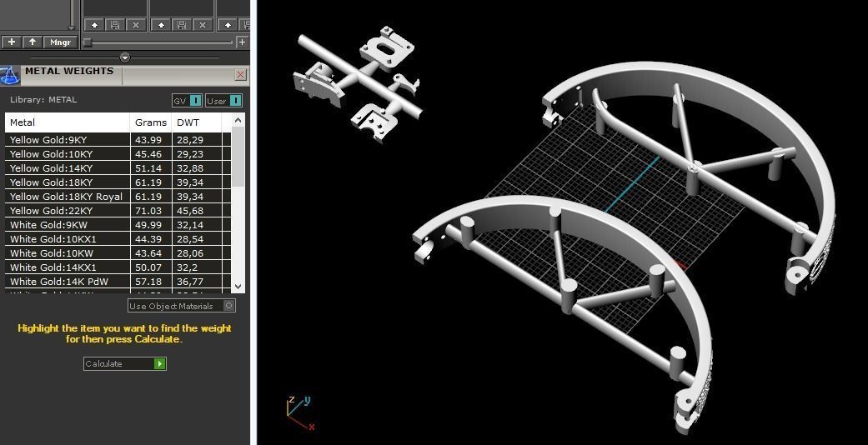The height and width of the screenshot is (445, 868).
Task: Click the green play arrow on Calculate
Action: [160, 363]
